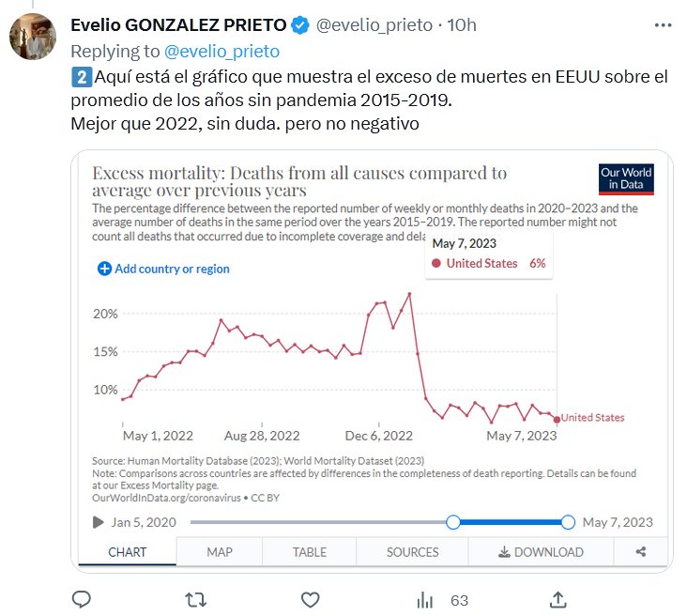Image resolution: width=687 pixels, height=616 pixels.
Task: Play the timeline animation
Action: (x=99, y=523)
